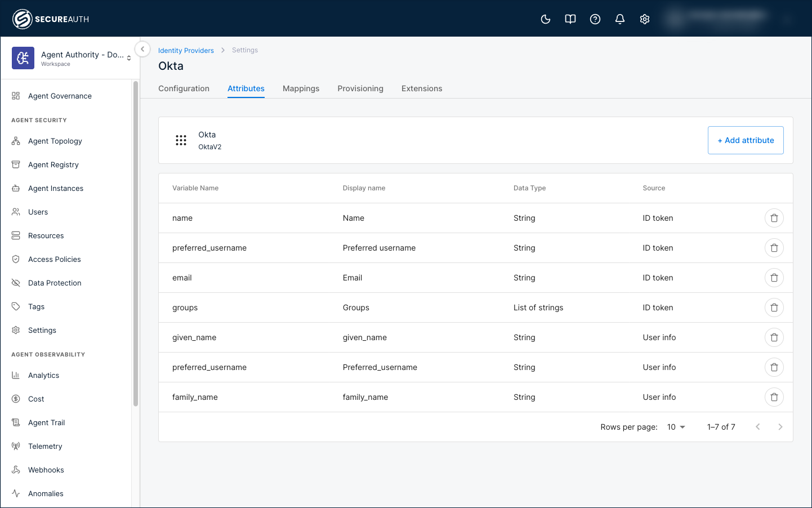
Task: Open Agent Governance in the sidebar
Action: coord(60,96)
